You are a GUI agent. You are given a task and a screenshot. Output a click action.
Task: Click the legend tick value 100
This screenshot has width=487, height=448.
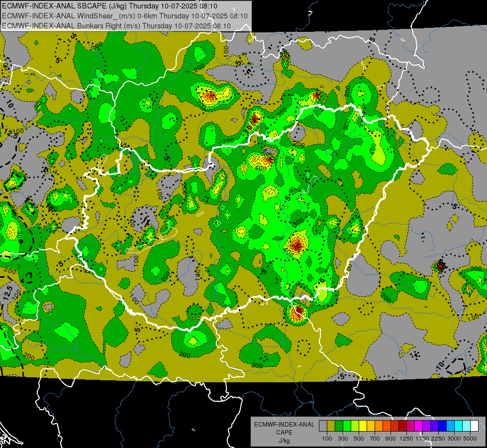pos(327,439)
